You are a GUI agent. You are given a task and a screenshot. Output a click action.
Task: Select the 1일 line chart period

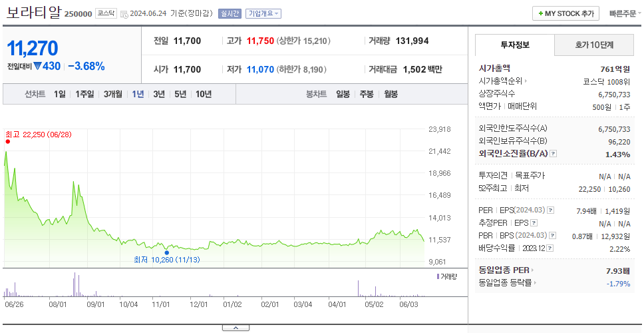60,94
